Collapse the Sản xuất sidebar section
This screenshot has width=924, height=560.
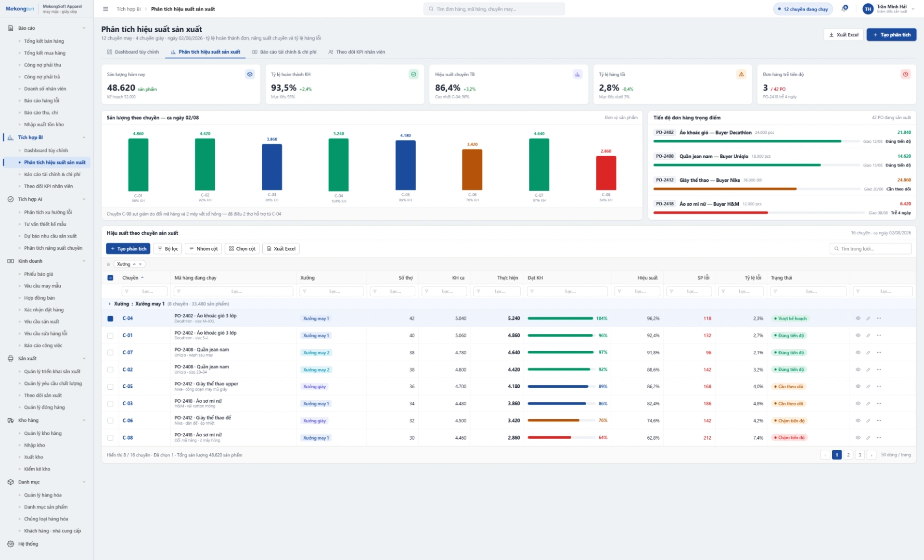84,359
